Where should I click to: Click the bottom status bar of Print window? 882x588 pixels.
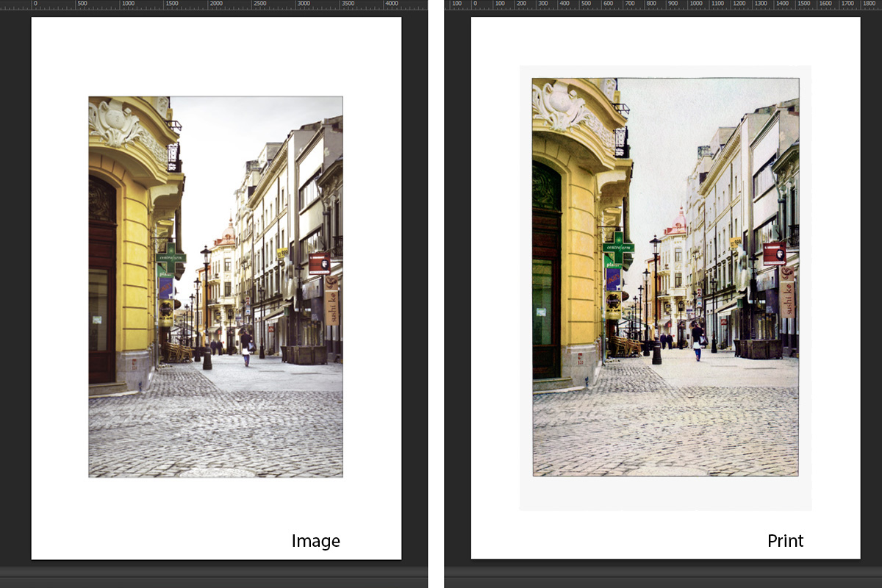click(x=661, y=573)
